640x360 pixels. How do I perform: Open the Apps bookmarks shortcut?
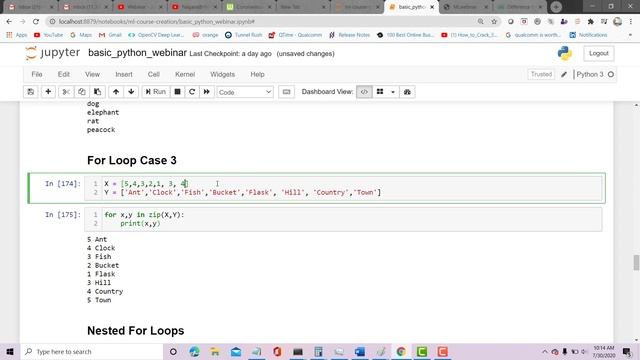point(17,35)
